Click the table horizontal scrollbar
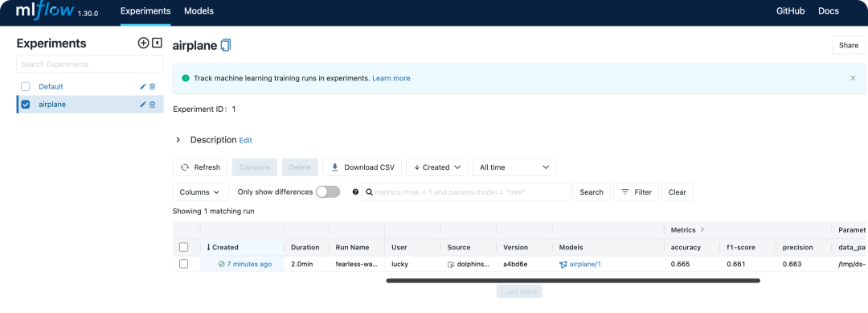Screen dimensions: 868x313 573,281
